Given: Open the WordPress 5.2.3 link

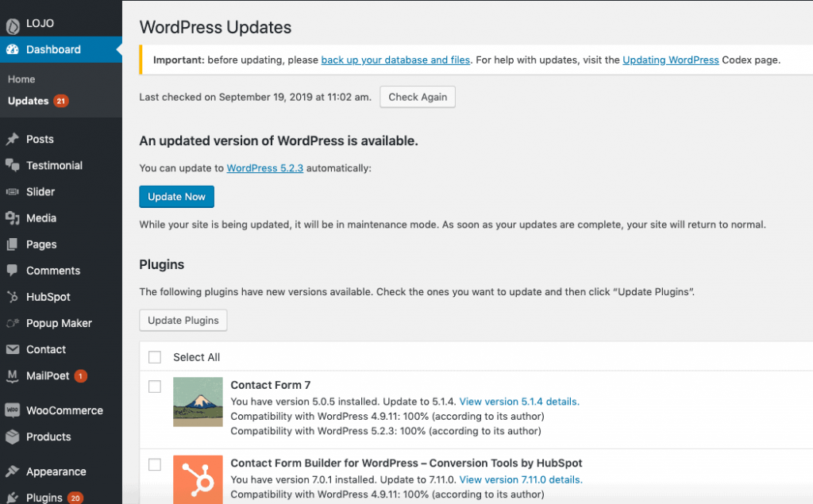Looking at the screenshot, I should point(264,168).
